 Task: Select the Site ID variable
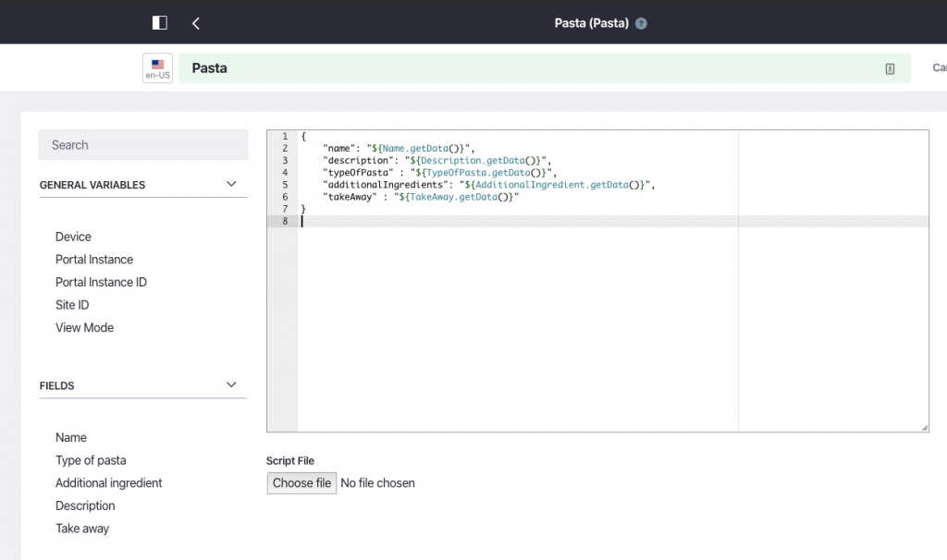coord(72,305)
